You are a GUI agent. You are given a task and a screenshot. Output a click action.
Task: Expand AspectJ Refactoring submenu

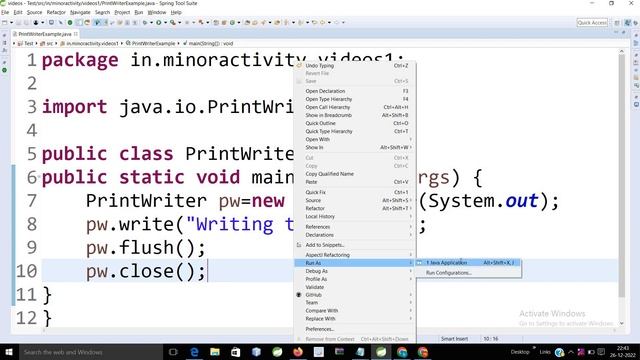tap(355, 255)
